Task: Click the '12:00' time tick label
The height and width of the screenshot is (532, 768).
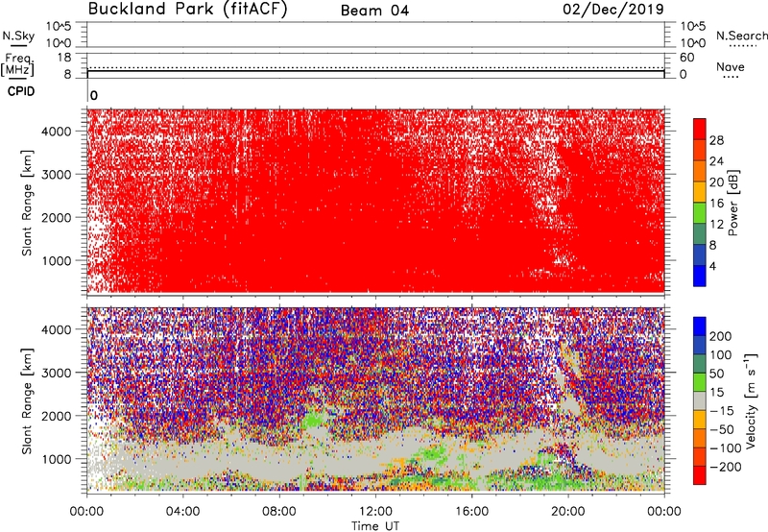Action: coord(375,512)
